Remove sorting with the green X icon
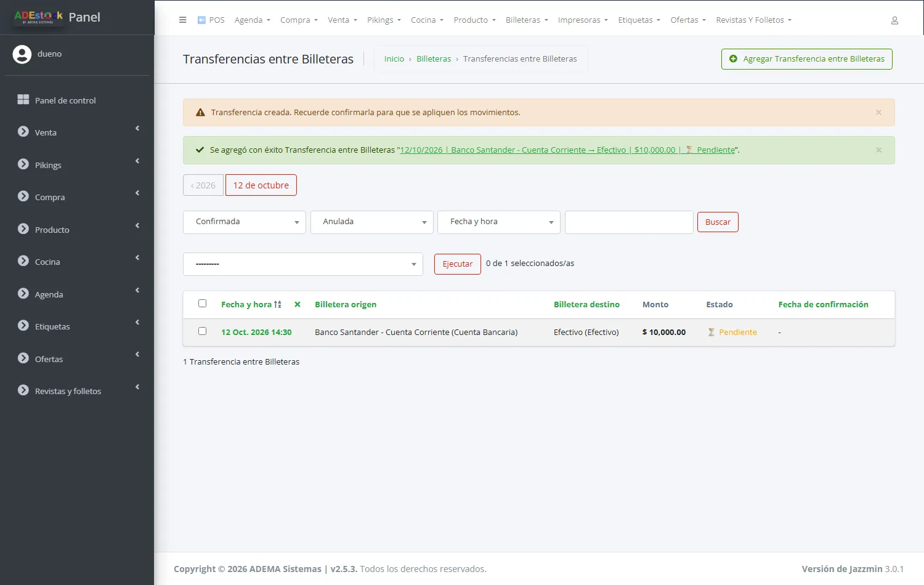 pyautogui.click(x=298, y=304)
